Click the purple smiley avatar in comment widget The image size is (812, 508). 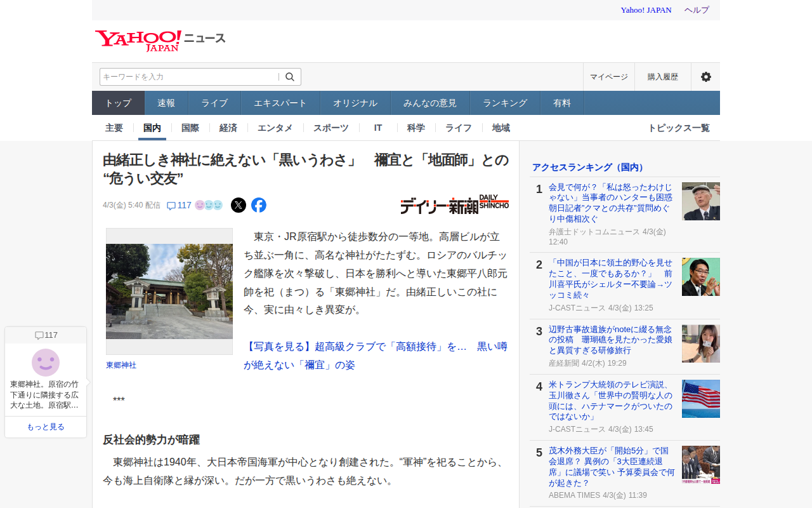[x=46, y=363]
